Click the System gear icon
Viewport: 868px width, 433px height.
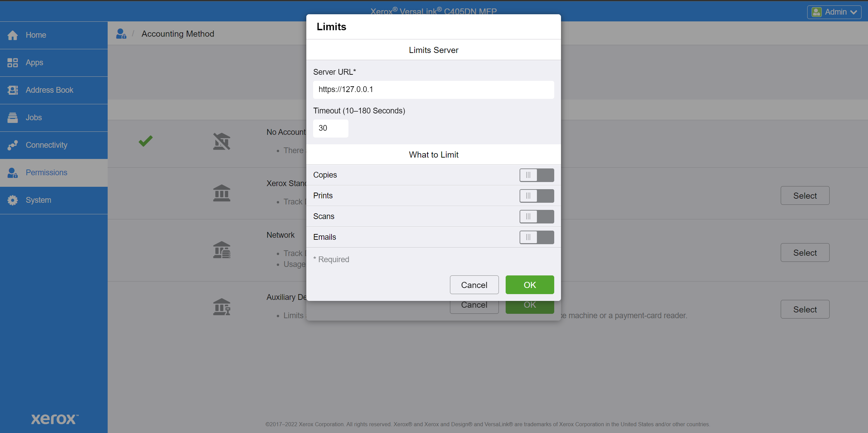pyautogui.click(x=13, y=200)
